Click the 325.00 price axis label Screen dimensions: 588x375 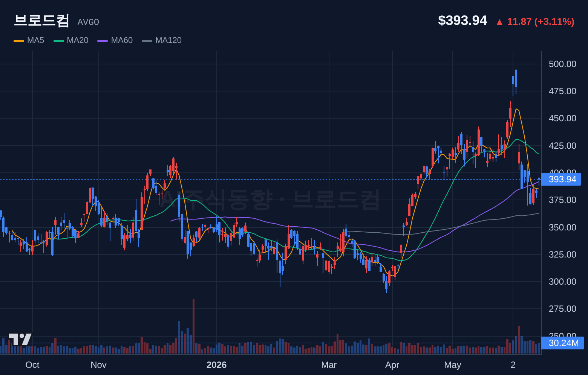coord(562,255)
